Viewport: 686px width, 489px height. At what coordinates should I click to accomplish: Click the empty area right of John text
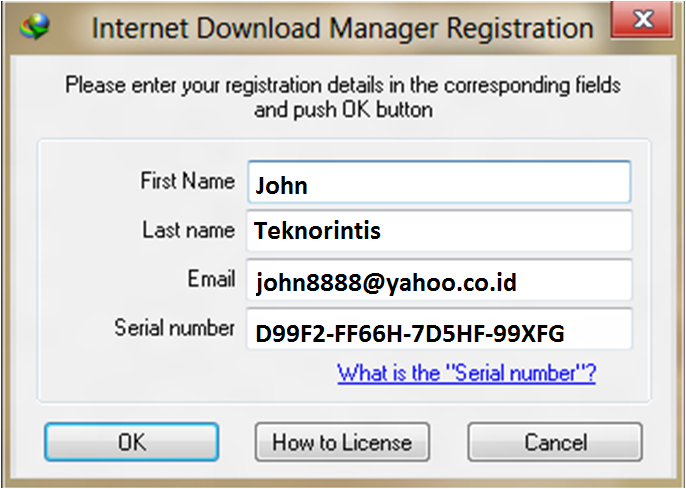(x=468, y=184)
